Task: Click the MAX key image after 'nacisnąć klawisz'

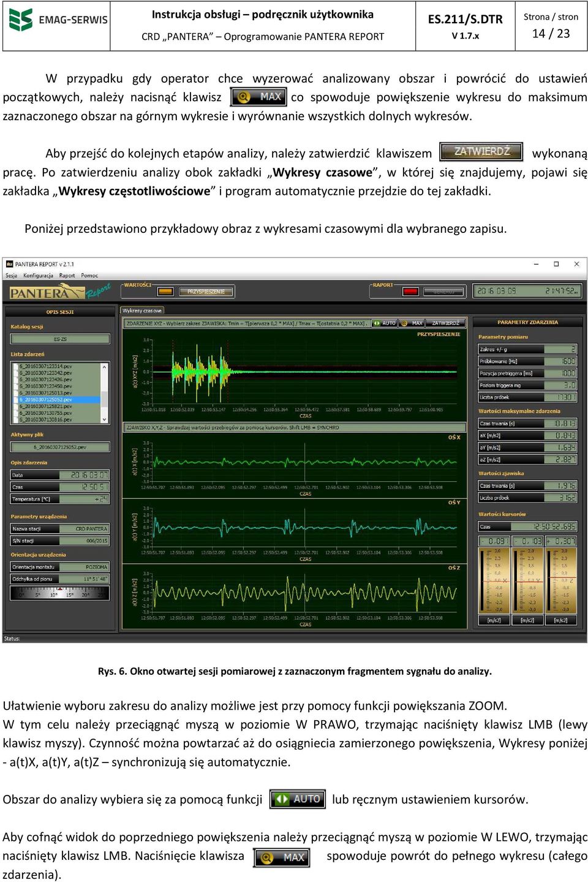Action: [258, 97]
